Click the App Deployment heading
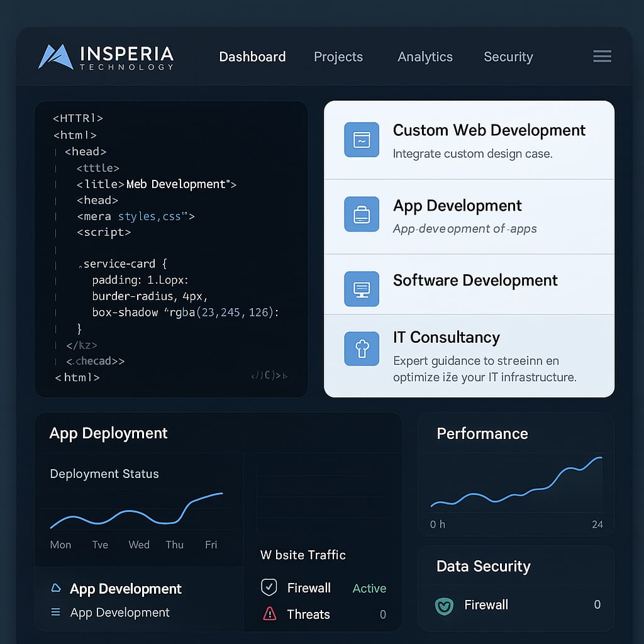This screenshot has height=644, width=644. point(108,433)
